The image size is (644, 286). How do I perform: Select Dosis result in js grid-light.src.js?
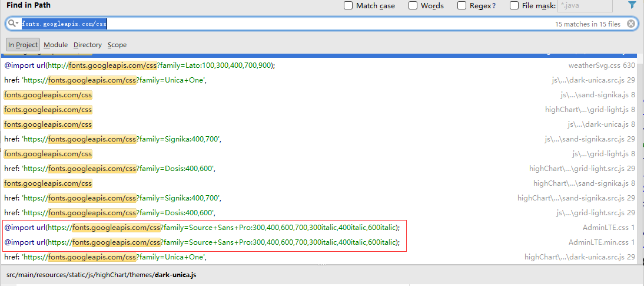[x=320, y=213]
